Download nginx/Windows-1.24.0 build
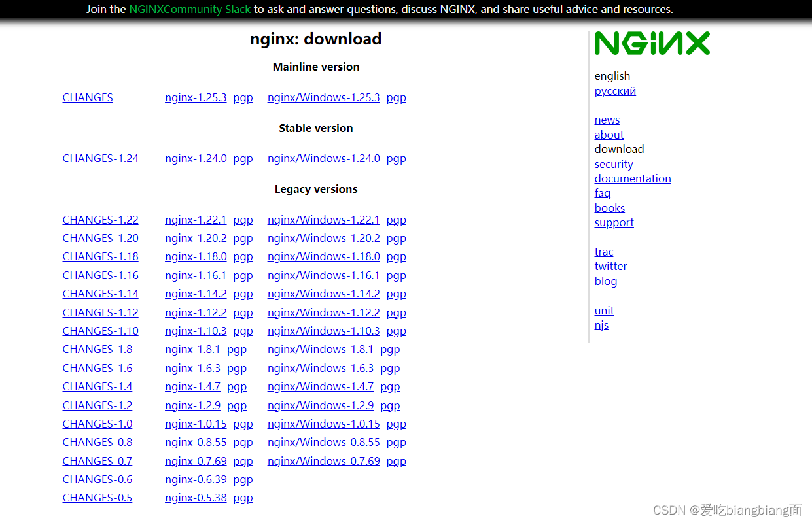 pyautogui.click(x=323, y=158)
